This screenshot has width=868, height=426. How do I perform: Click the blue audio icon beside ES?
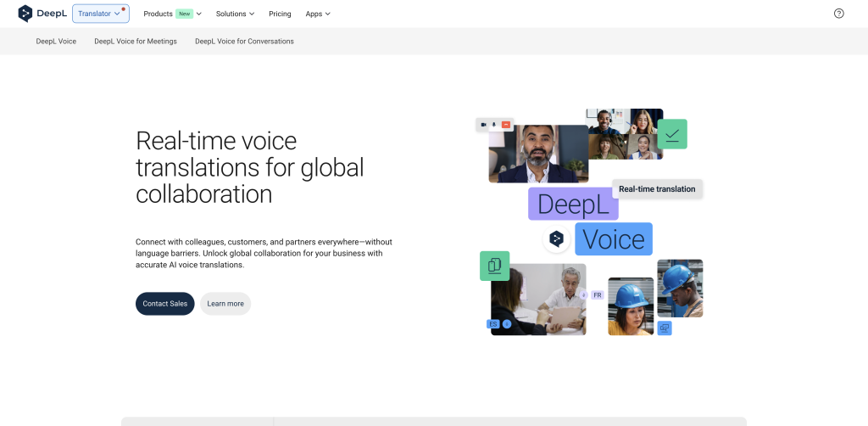pos(507,324)
